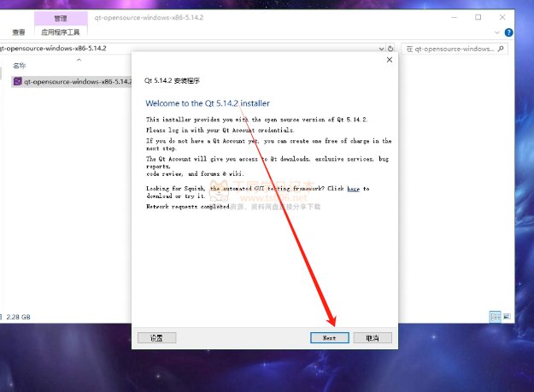Open the 应用程序工具 tab in Explorer
The width and height of the screenshot is (534, 392).
(61, 32)
